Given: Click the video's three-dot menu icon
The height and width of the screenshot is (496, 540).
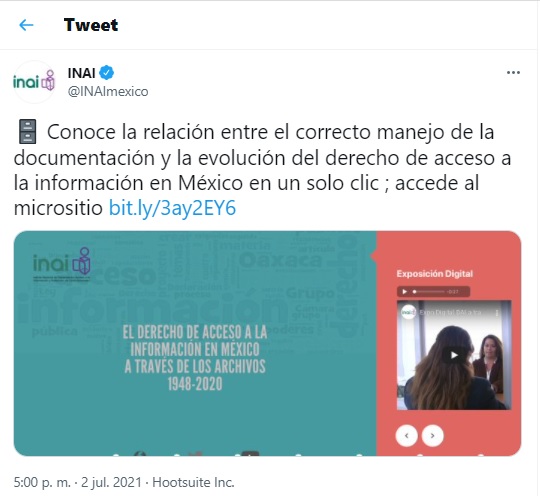Looking at the screenshot, I should [x=497, y=313].
